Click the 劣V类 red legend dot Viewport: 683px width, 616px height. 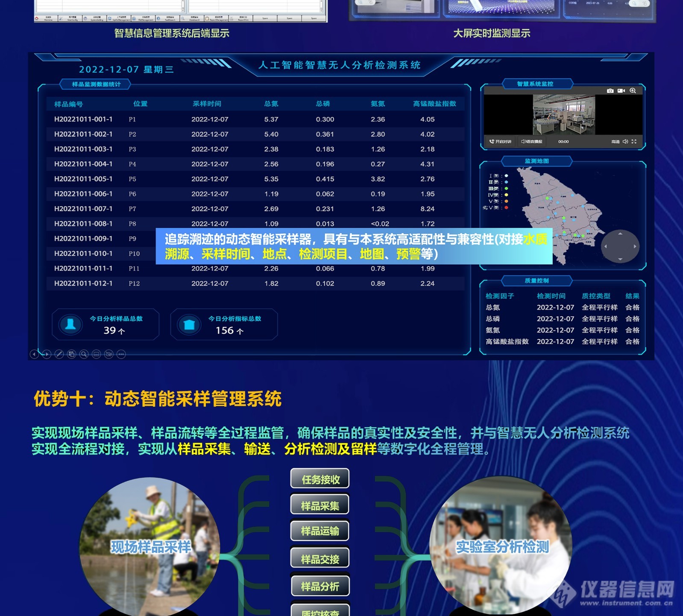click(506, 208)
